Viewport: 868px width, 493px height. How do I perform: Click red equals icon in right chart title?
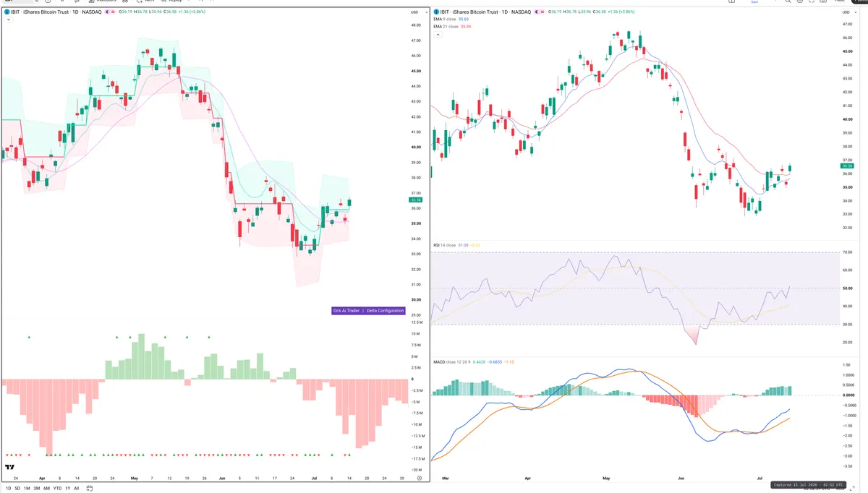[543, 12]
